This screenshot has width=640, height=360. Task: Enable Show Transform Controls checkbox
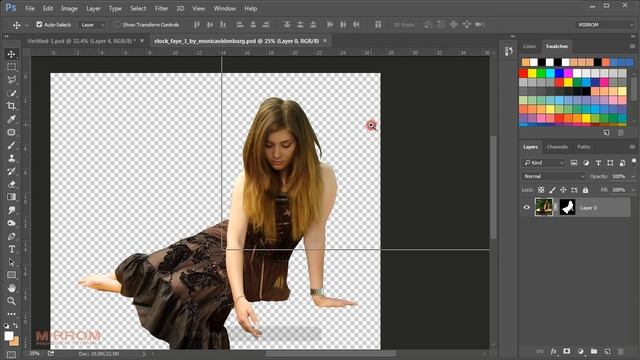[x=118, y=24]
